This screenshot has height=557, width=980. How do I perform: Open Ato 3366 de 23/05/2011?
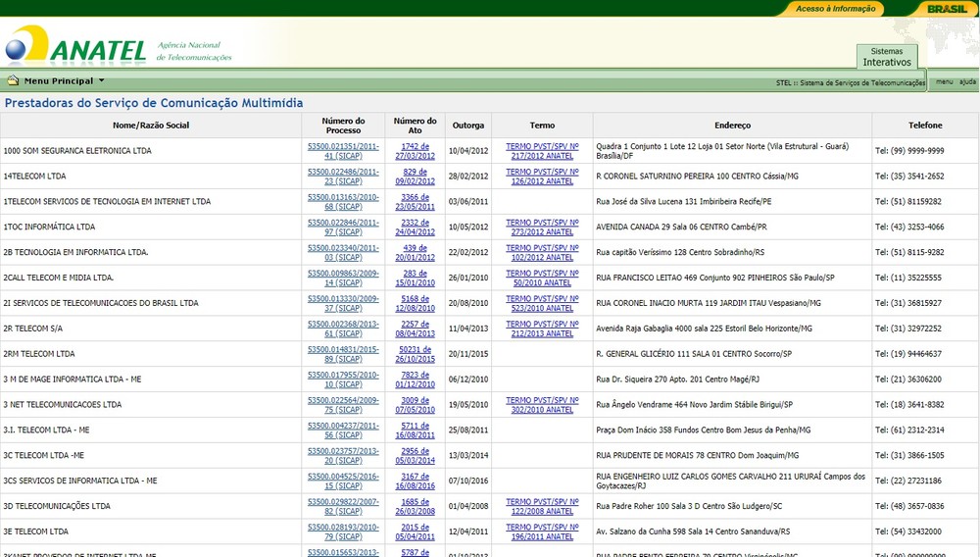point(416,202)
